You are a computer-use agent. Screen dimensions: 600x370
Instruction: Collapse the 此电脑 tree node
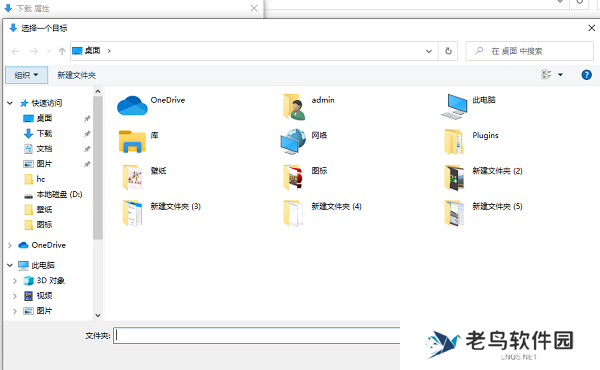point(10,265)
